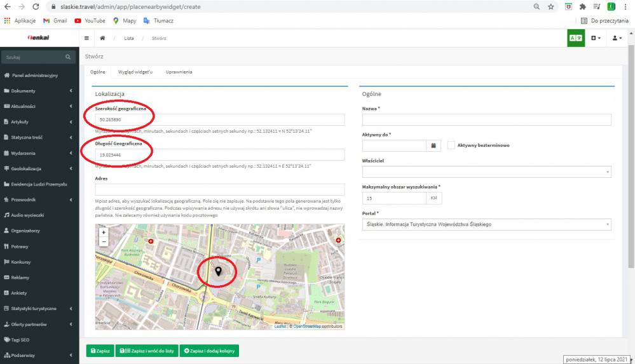Click the black location marker on map
The width and height of the screenshot is (635, 364).
coord(219,271)
